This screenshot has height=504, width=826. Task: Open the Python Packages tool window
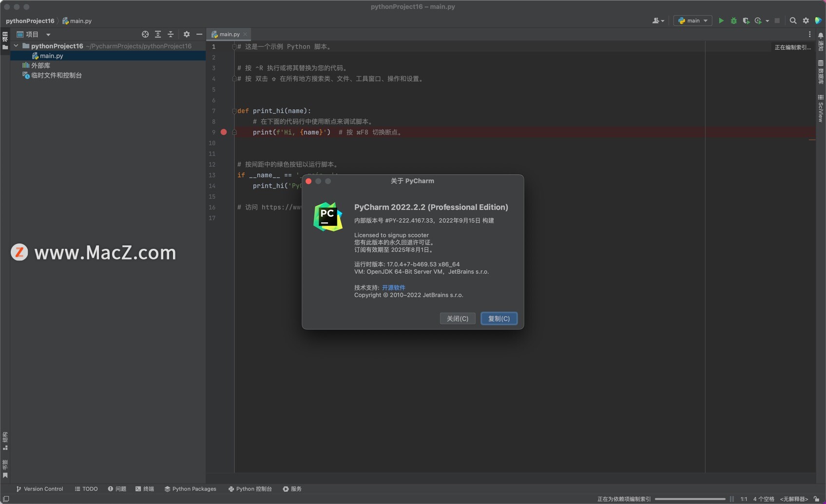pyautogui.click(x=191, y=489)
